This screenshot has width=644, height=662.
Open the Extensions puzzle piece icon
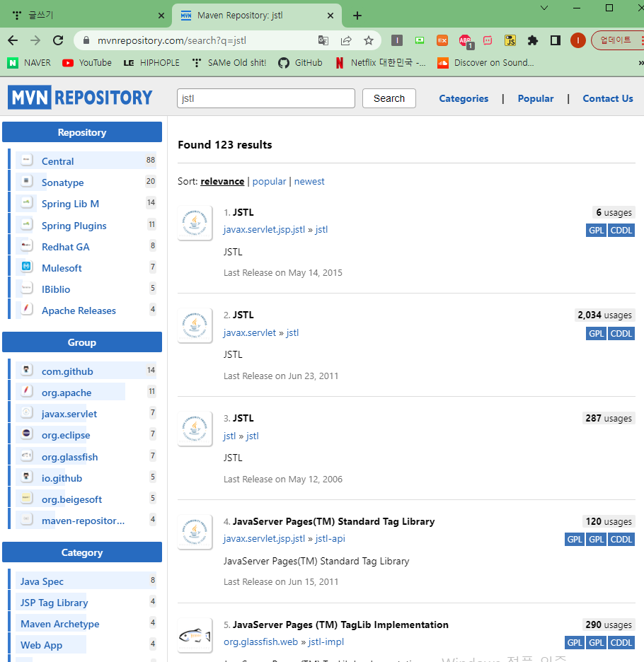pos(533,40)
